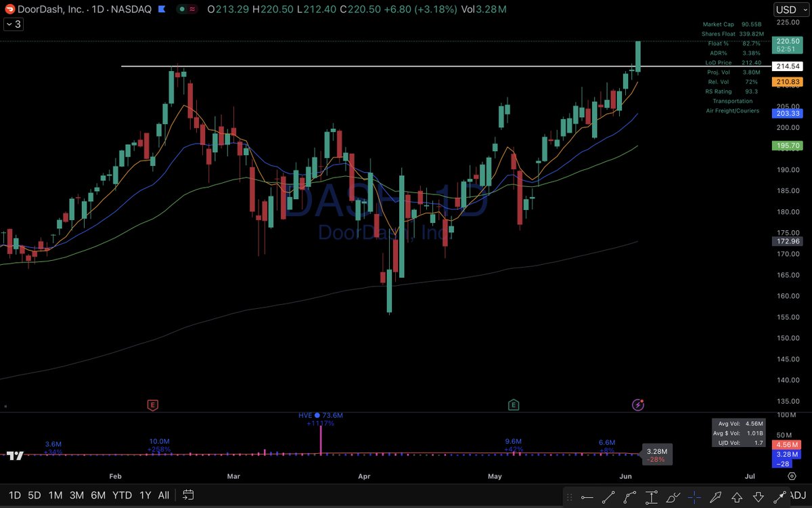Screen dimensions: 812x508
Task: Toggle the ADJ adjusted data button
Action: click(x=797, y=496)
